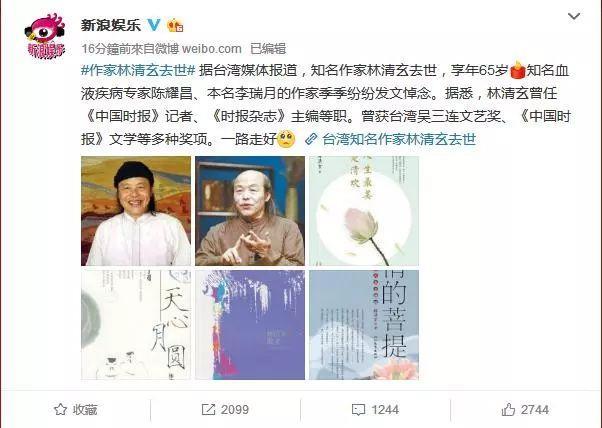
Task: Open the 天心月圆 book cover image
Action: click(136, 325)
